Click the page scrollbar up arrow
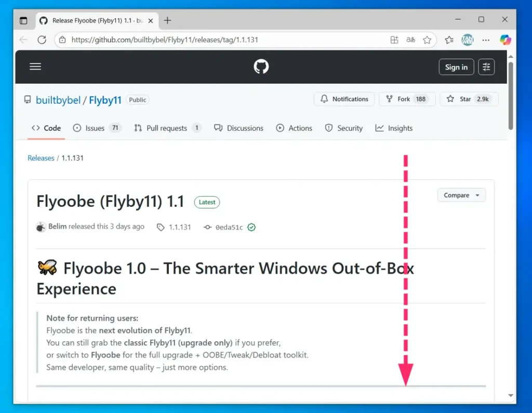 click(x=511, y=56)
